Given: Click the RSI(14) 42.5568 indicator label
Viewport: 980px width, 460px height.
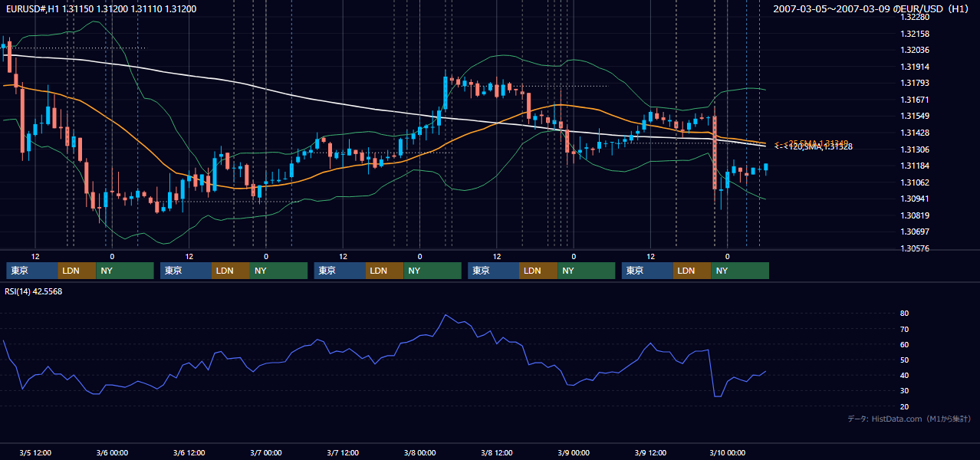Looking at the screenshot, I should 34,291.
